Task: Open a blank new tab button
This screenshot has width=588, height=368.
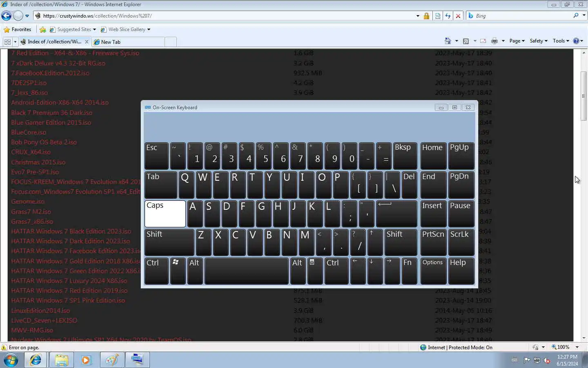Action: coord(171,42)
